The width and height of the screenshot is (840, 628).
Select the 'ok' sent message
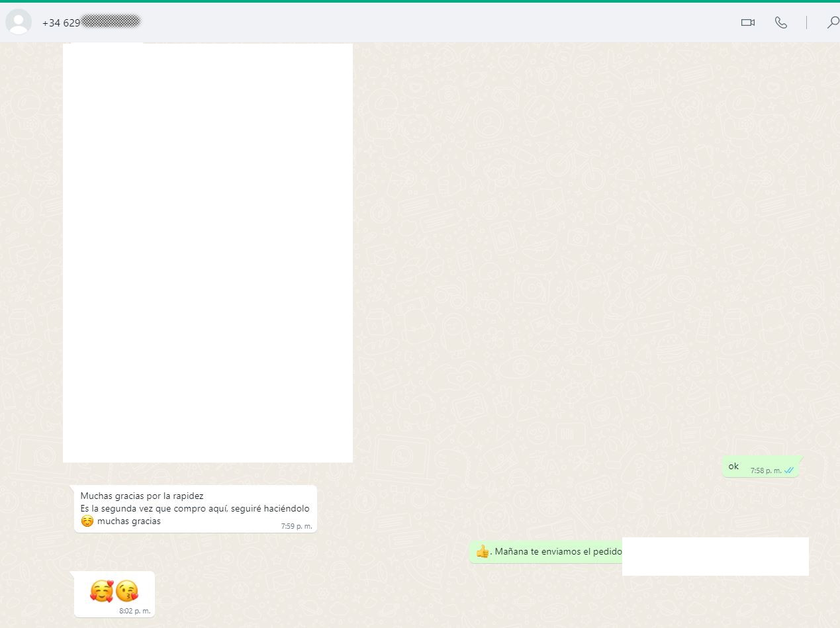pyautogui.click(x=761, y=467)
